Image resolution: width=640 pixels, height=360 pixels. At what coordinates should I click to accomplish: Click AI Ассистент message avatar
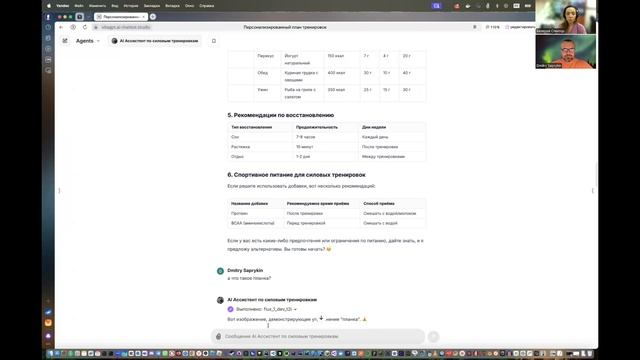coord(220,300)
